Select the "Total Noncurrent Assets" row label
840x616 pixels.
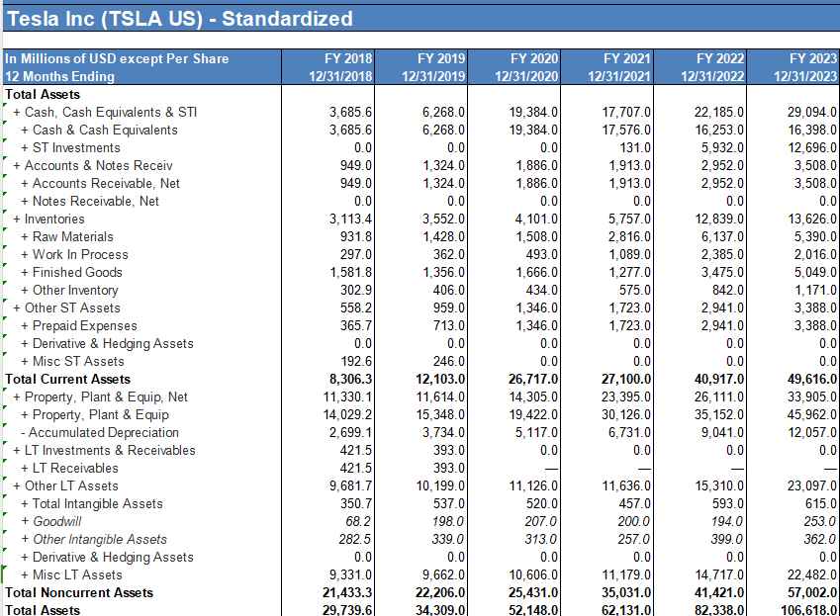tap(79, 593)
